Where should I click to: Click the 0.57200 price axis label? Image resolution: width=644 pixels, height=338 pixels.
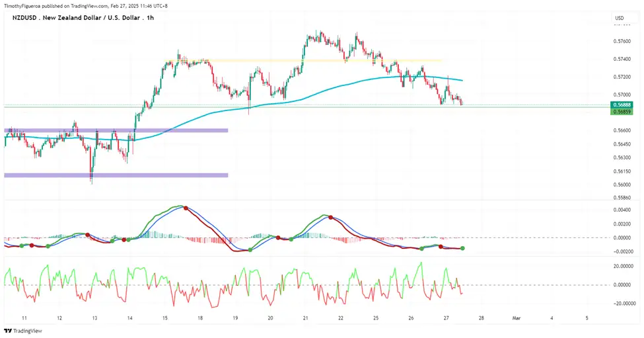622,77
